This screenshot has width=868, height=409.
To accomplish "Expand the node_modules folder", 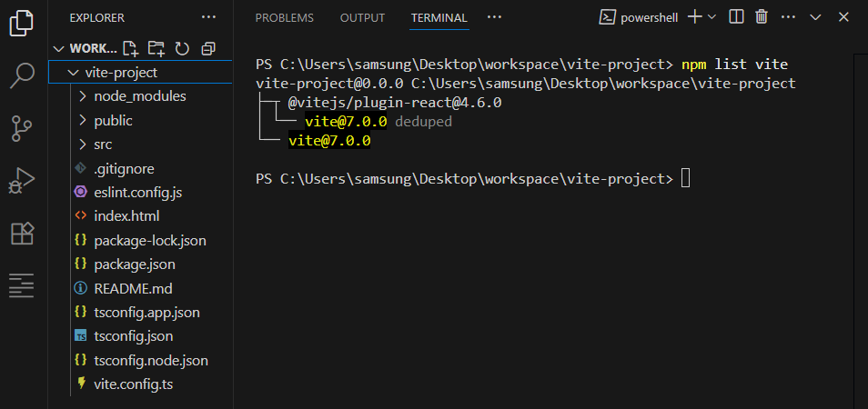I will point(83,96).
